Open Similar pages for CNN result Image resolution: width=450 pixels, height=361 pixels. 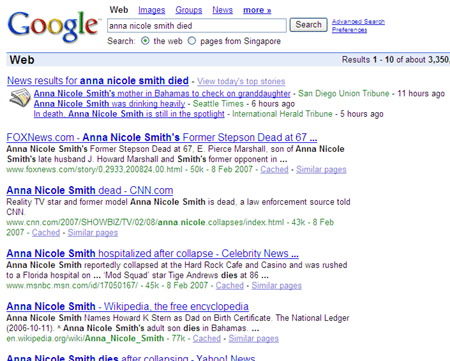tap(93, 233)
